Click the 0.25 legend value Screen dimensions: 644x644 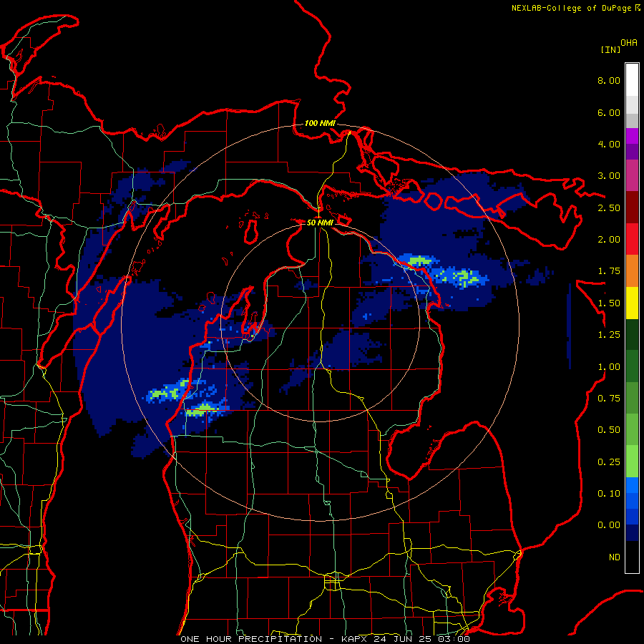609,462
